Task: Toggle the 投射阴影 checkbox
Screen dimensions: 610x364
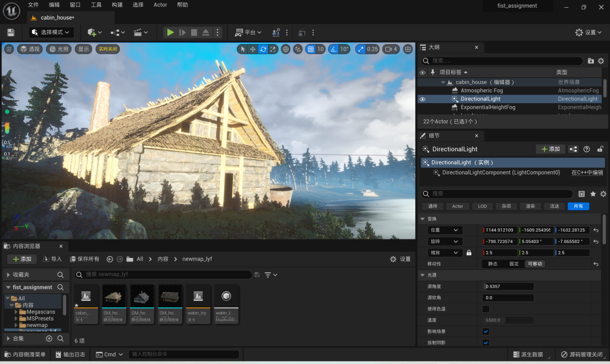Action: tap(486, 343)
